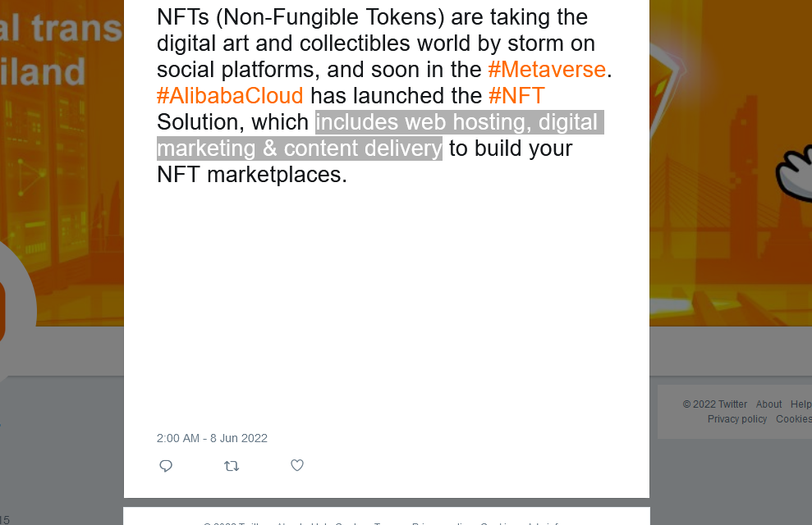Open the Terms link in the bottom footer
The image size is (812, 525).
tap(388, 523)
